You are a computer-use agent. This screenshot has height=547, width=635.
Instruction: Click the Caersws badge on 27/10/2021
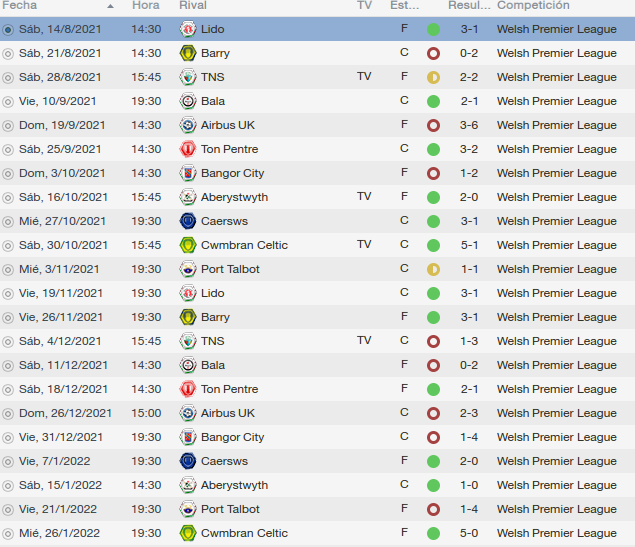(x=188, y=221)
